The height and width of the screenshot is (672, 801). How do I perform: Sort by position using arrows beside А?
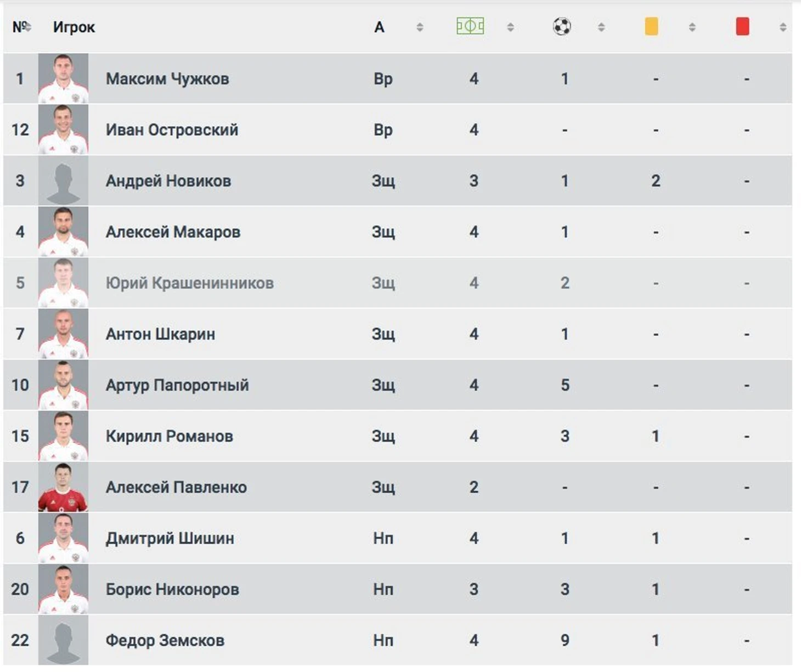click(x=420, y=27)
